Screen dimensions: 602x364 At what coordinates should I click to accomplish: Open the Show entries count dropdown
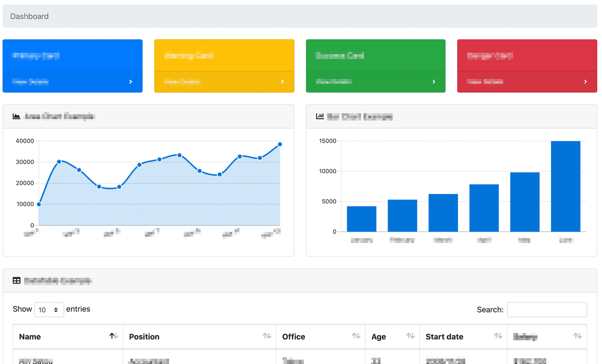(x=49, y=310)
